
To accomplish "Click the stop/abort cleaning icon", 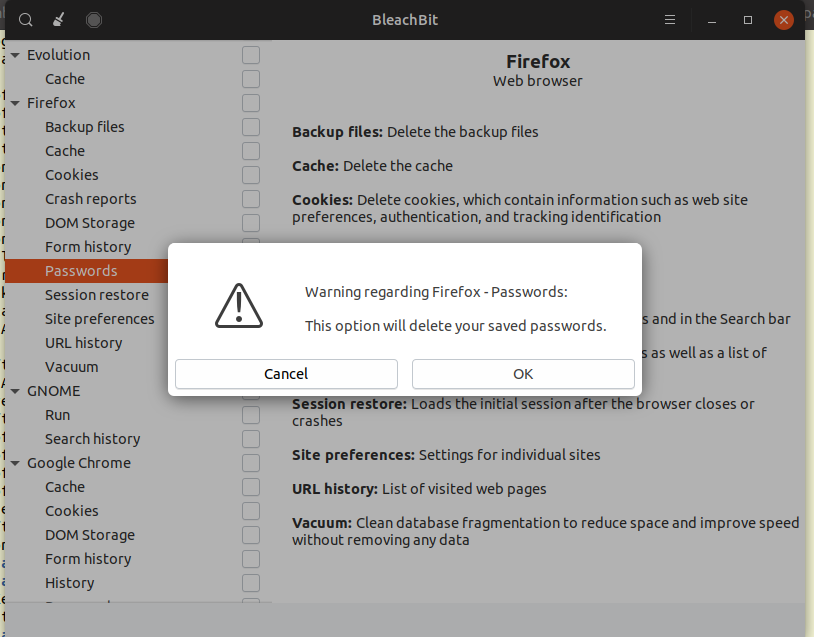I will pos(91,19).
